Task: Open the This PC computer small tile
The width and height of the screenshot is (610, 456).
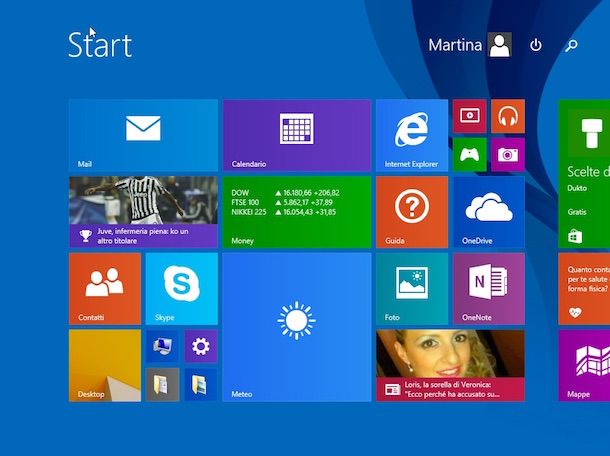Action: click(x=162, y=346)
